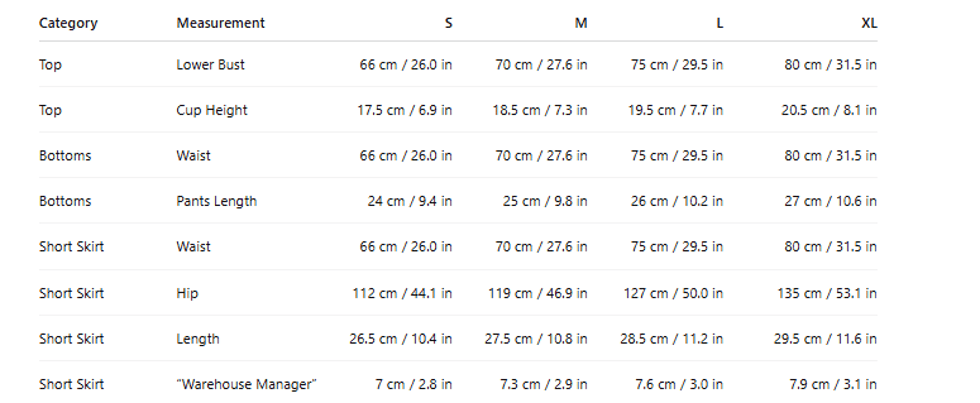The image size is (980, 403).
Task: Select Short Skirt Length measurement label
Action: [198, 339]
